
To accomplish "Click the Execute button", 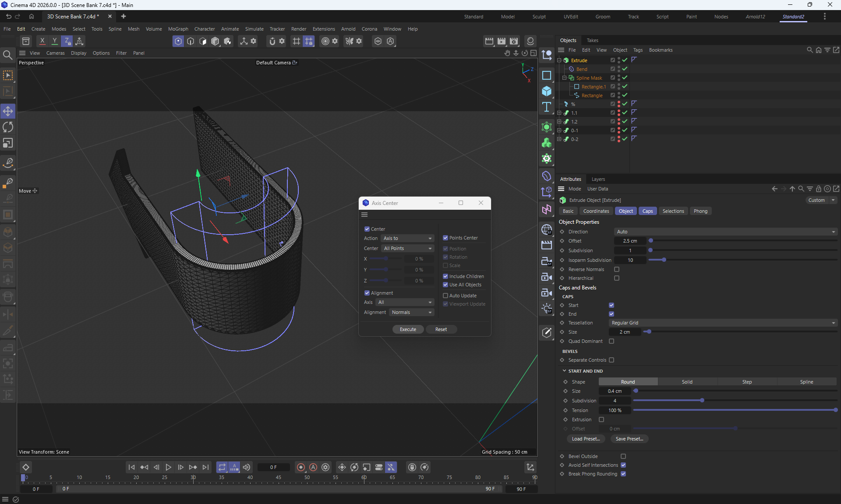I will pos(408,329).
